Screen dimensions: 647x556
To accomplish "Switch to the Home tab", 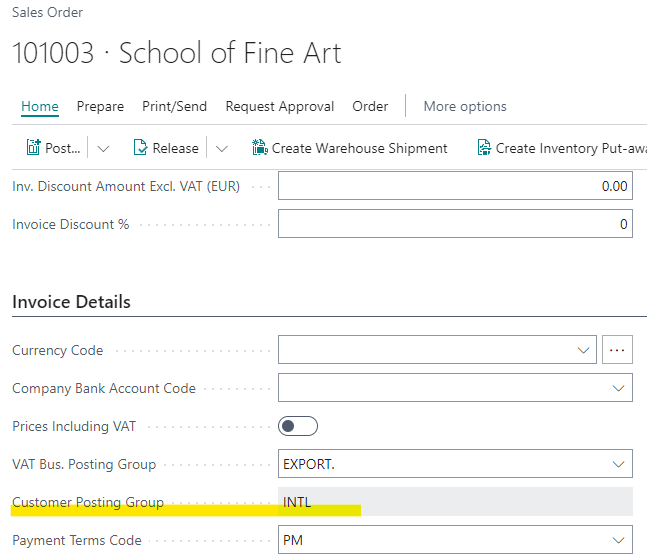I will coord(40,106).
